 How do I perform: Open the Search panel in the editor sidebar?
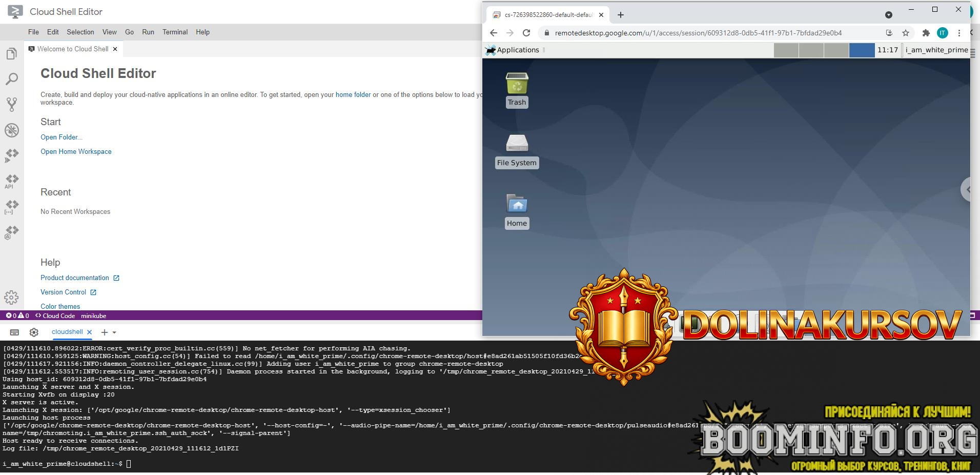(x=11, y=78)
